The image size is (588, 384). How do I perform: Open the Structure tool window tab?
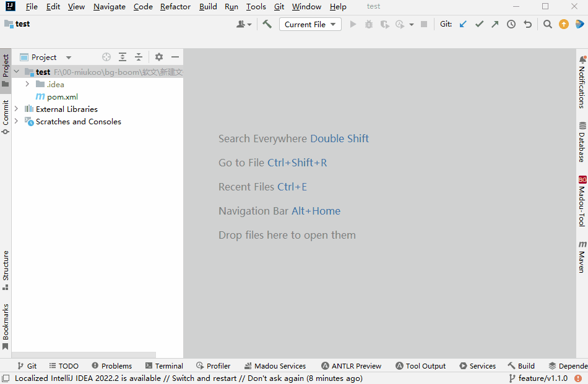6,270
